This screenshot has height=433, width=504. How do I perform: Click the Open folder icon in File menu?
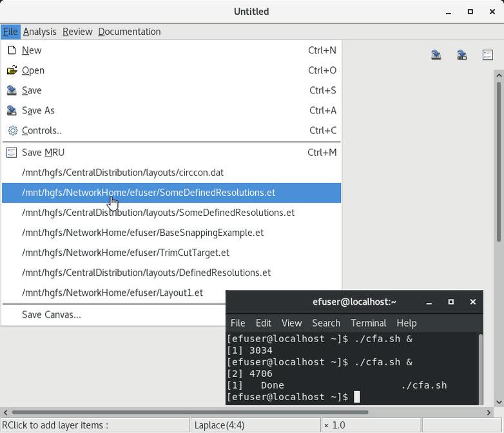[12, 70]
